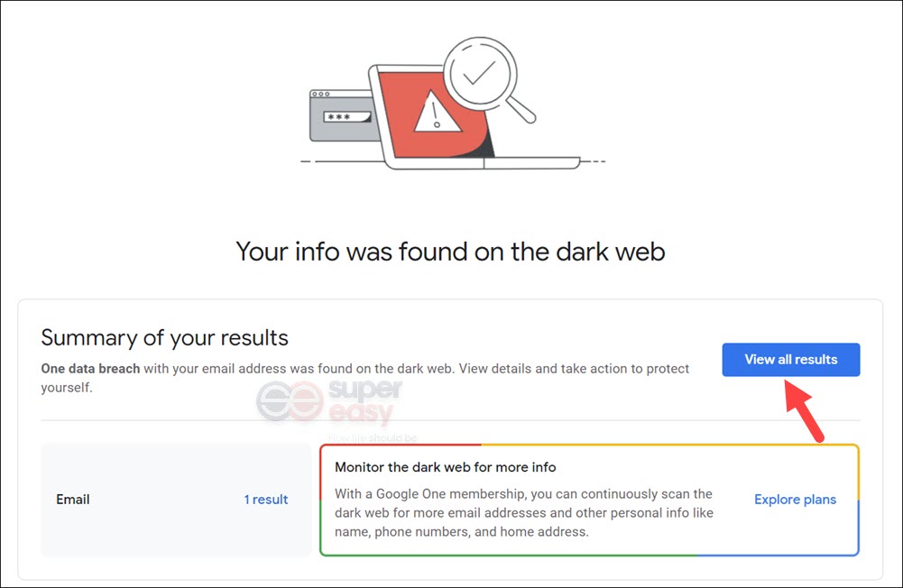Click the Google One membership description paragraph
This screenshot has width=903, height=588.
(x=523, y=512)
